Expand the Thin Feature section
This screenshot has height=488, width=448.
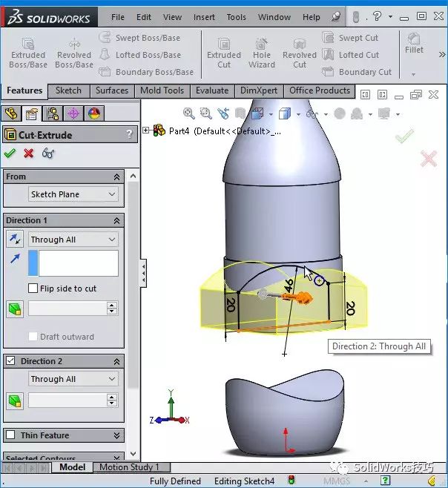click(x=116, y=435)
